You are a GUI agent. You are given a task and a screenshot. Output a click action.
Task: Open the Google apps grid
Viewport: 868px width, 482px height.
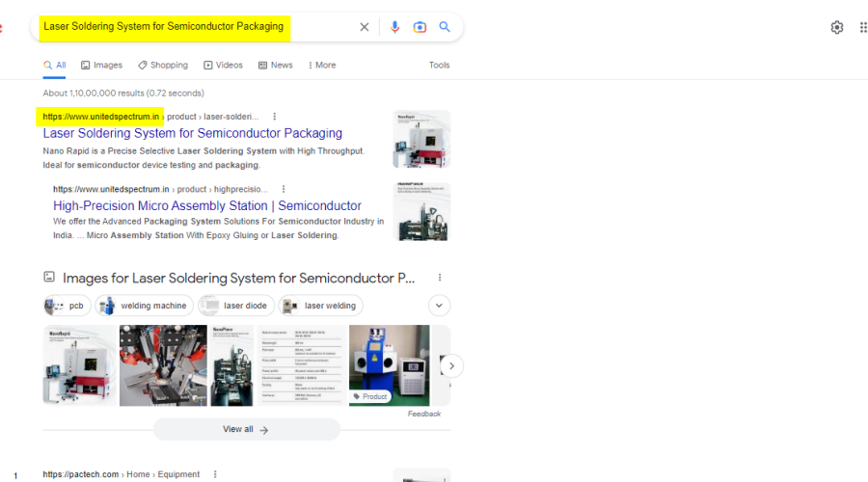point(862,27)
